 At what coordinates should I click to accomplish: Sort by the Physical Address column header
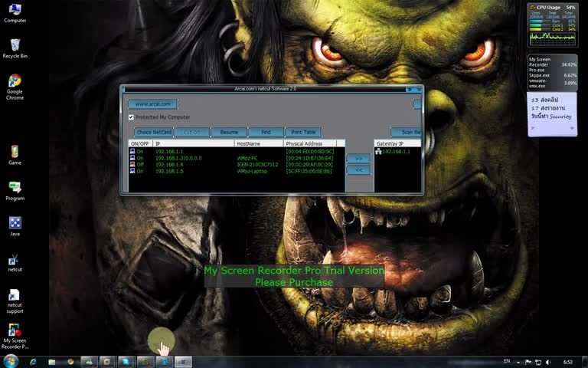click(x=310, y=143)
